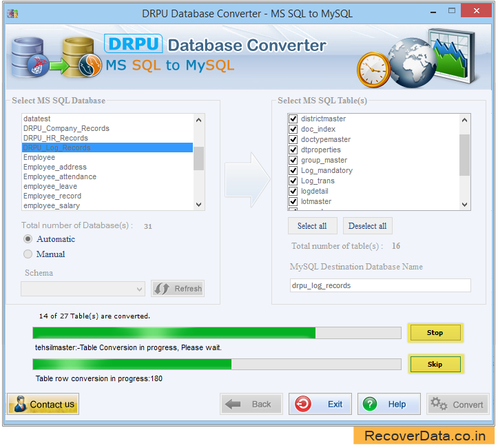Image resolution: width=498 pixels, height=448 pixels.
Task: Select Employee_record database
Action: [x=107, y=196]
